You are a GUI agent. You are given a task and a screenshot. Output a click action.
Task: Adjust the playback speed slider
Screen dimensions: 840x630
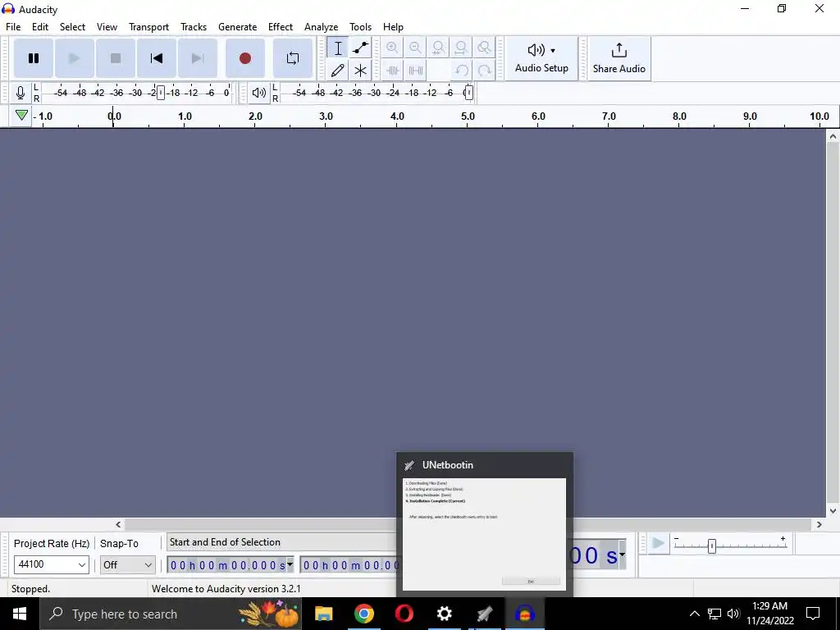(x=712, y=546)
